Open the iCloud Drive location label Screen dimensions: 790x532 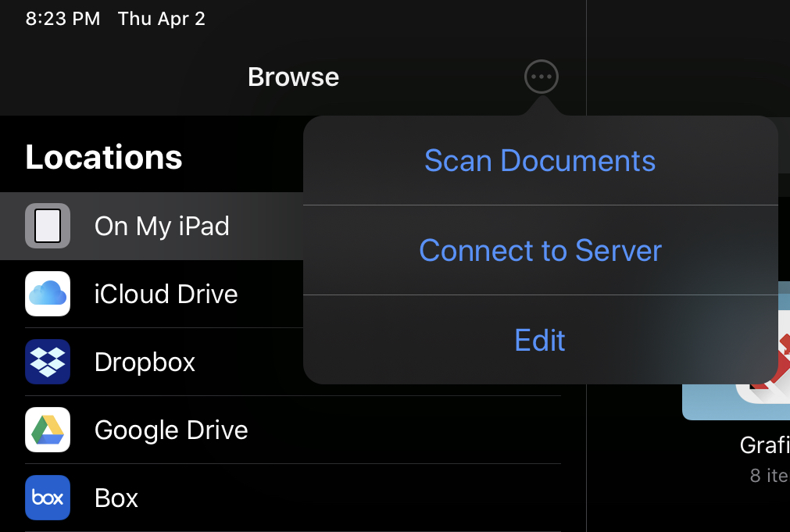(166, 295)
